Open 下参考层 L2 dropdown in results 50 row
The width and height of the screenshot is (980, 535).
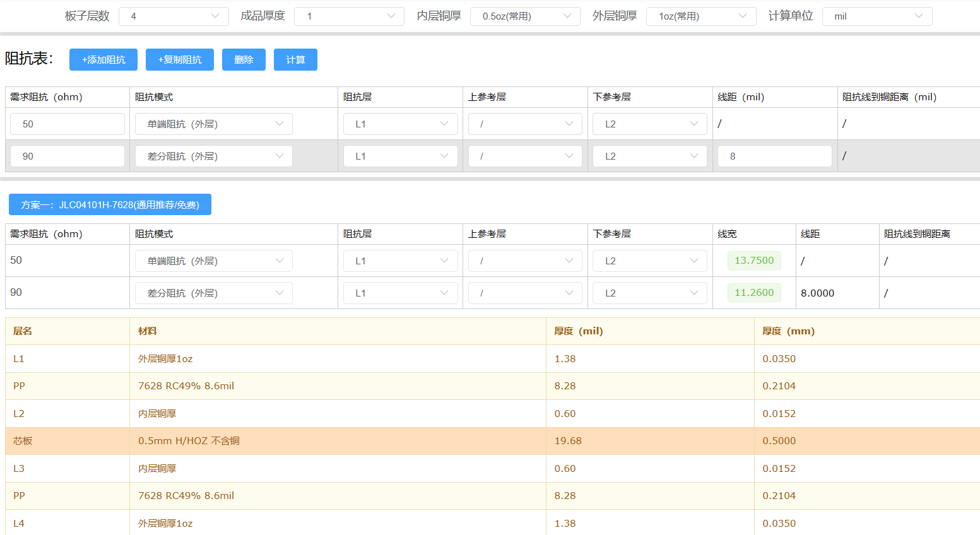coord(651,261)
